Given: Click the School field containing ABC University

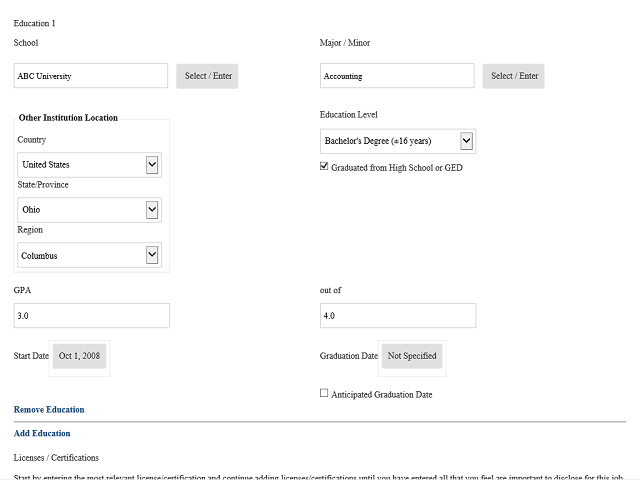Looking at the screenshot, I should (x=91, y=76).
